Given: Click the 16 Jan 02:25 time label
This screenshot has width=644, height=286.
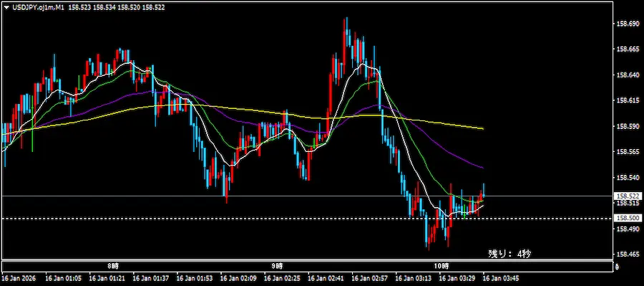Looking at the screenshot, I should click(281, 278).
